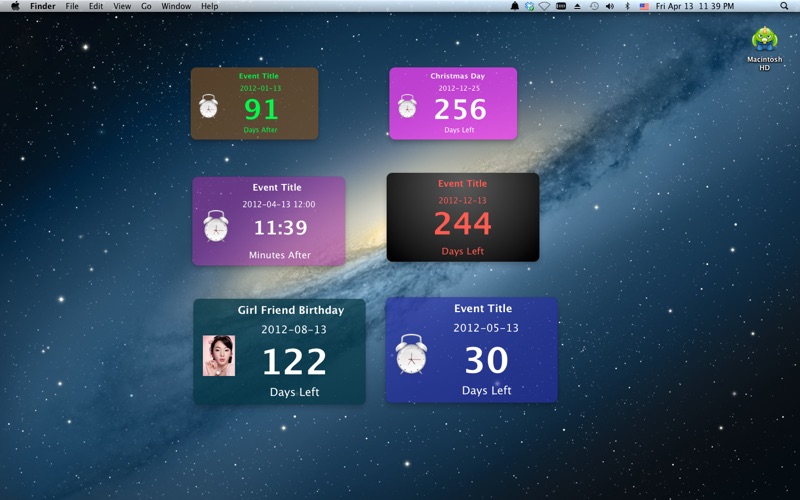Click the volume speaker icon in menu bar
Image resolution: width=800 pixels, height=500 pixels.
tap(611, 6)
